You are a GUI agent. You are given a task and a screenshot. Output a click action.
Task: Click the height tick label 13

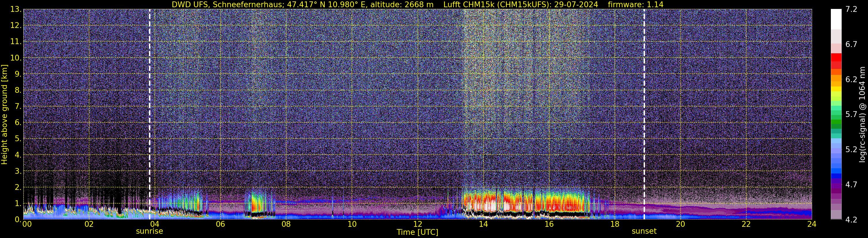point(16,10)
